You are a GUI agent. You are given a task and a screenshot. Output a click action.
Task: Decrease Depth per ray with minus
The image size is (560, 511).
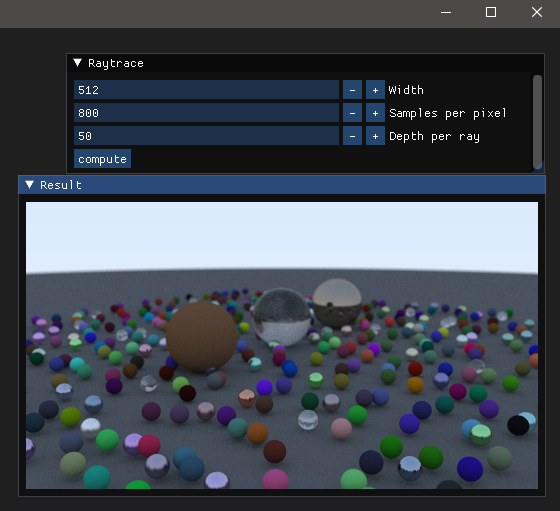pyautogui.click(x=352, y=136)
